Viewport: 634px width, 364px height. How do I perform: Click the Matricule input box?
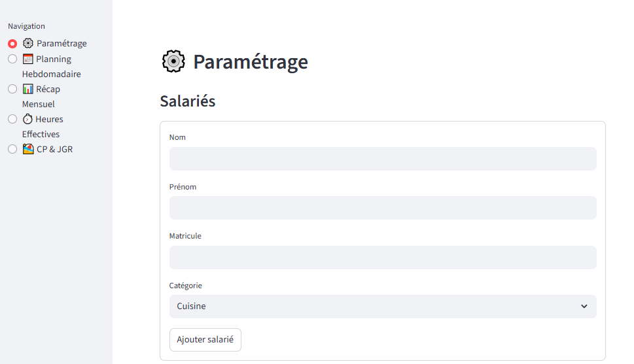(383, 257)
